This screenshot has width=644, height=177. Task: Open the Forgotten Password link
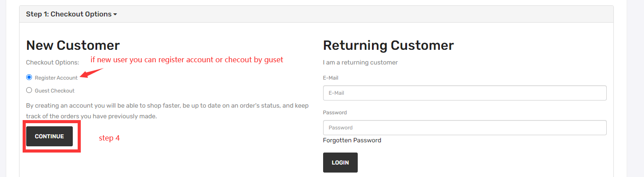(352, 140)
